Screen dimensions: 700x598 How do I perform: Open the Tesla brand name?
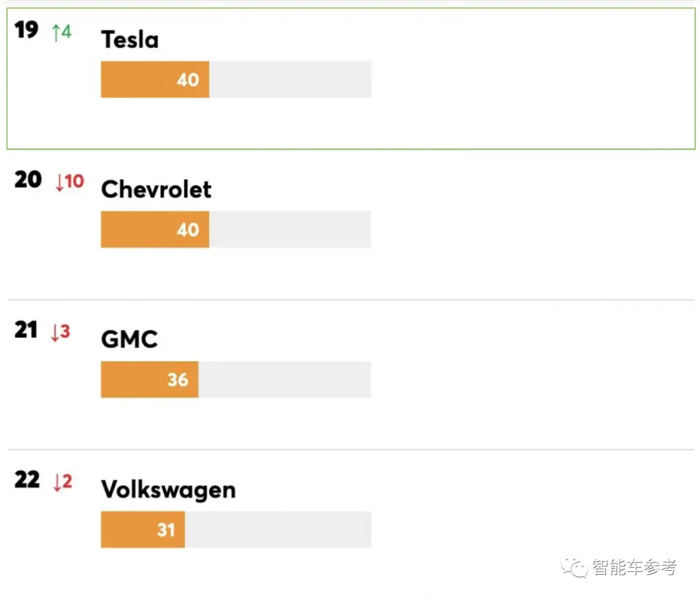coord(130,40)
